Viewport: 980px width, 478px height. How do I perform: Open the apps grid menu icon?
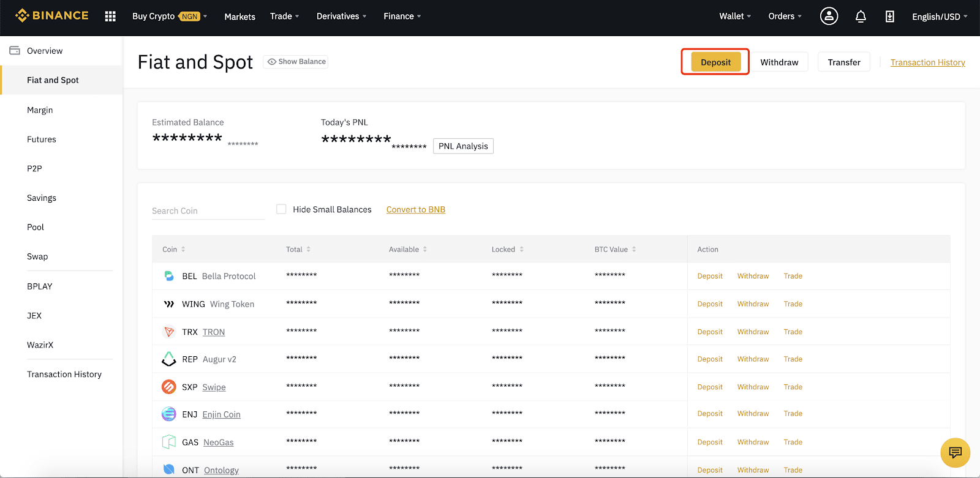point(110,17)
